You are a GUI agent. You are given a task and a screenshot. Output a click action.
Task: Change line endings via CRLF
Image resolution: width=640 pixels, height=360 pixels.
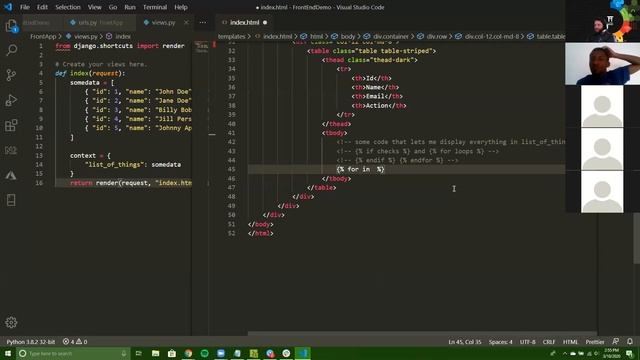549,342
